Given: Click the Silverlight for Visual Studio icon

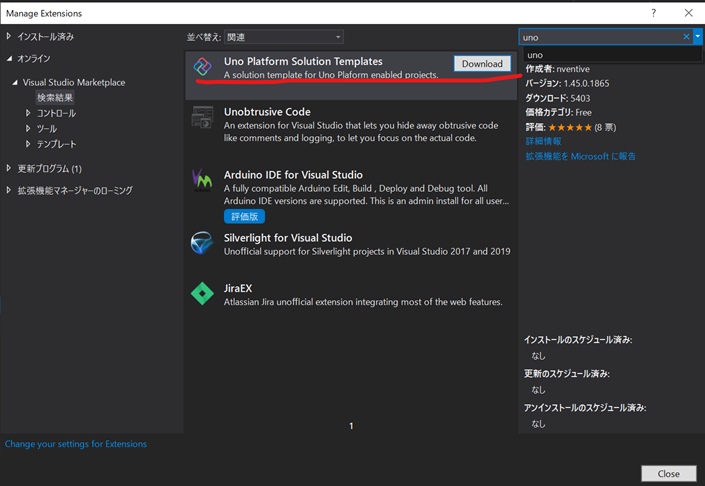Looking at the screenshot, I should [202, 243].
